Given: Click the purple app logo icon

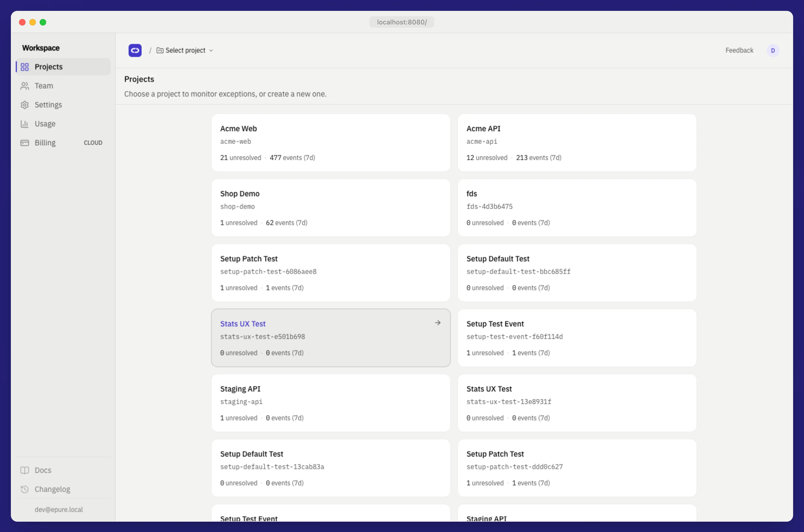Looking at the screenshot, I should 135,50.
